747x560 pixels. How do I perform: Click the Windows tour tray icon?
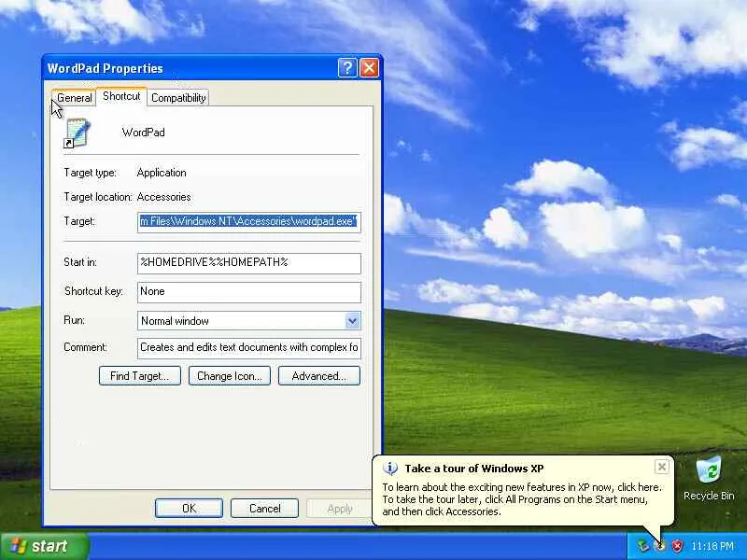coord(660,546)
